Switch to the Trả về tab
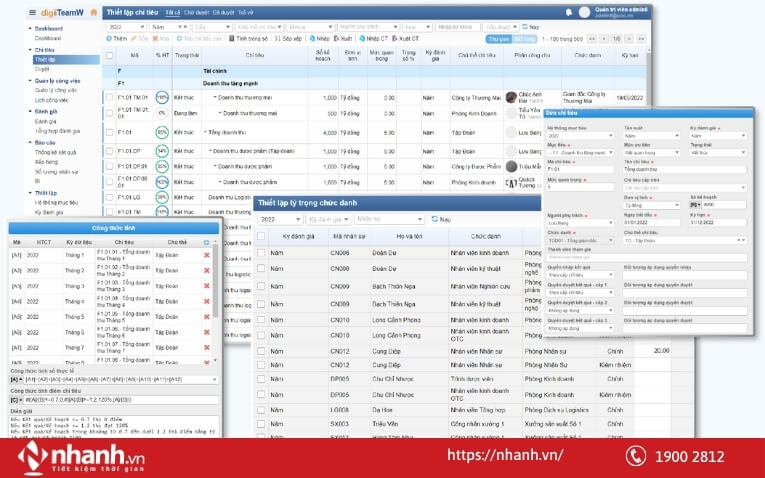Viewport: 765px width, 478px height. click(x=246, y=13)
